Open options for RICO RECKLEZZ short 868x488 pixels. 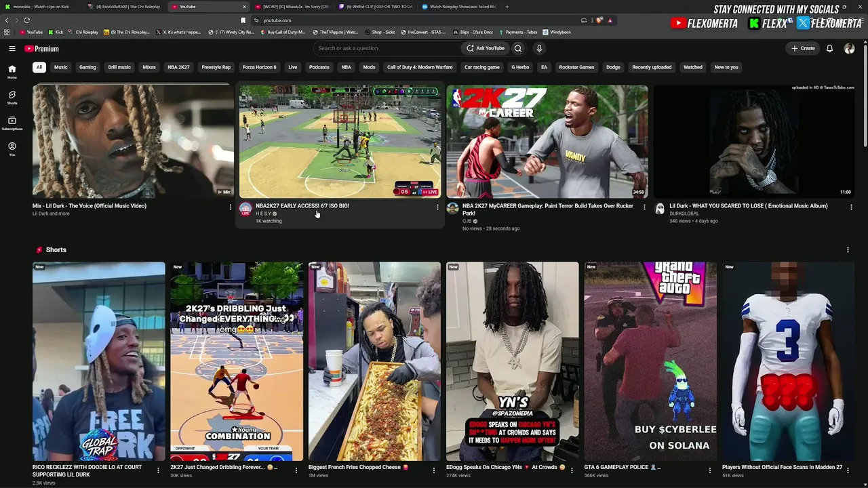point(158,470)
